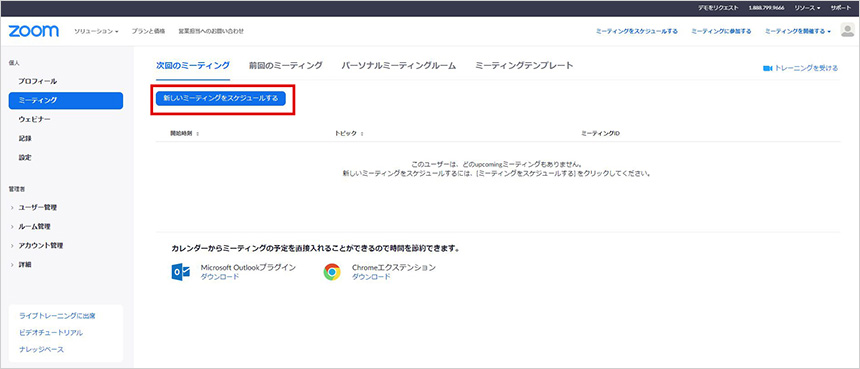Open the user profile avatar icon
Viewport: 860px width, 369px height.
[847, 31]
